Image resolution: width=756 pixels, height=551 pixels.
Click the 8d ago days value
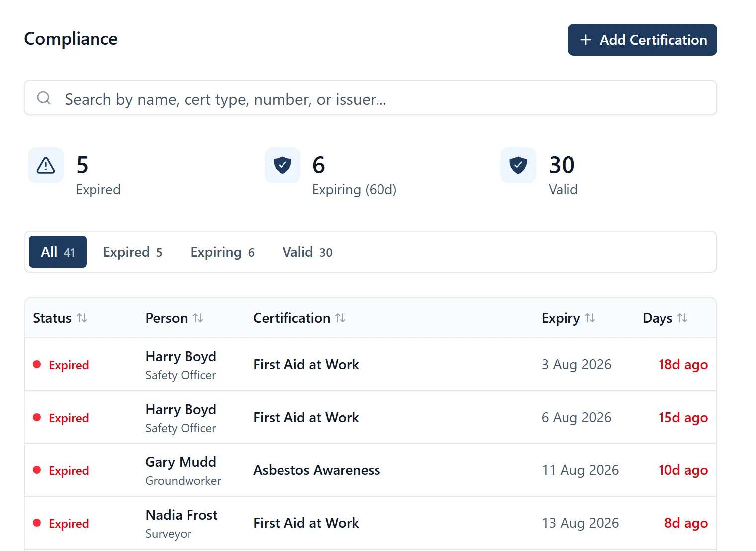click(686, 523)
